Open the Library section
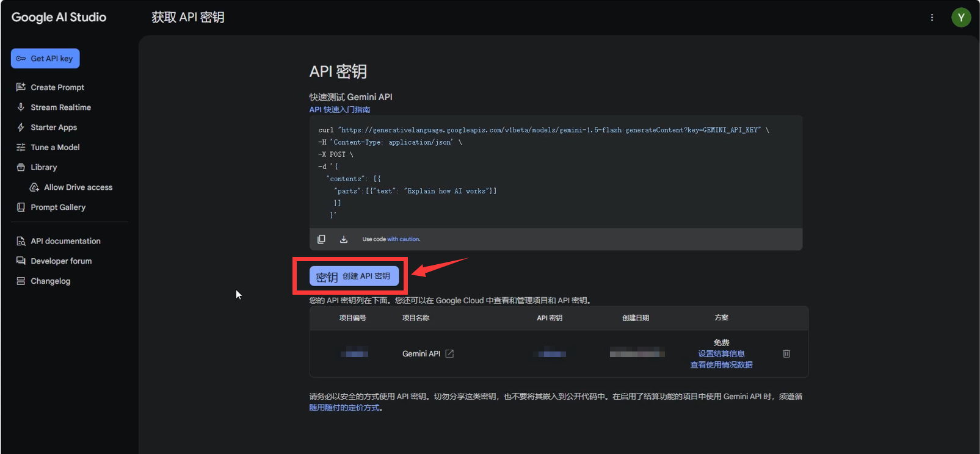980x454 pixels. (x=43, y=167)
